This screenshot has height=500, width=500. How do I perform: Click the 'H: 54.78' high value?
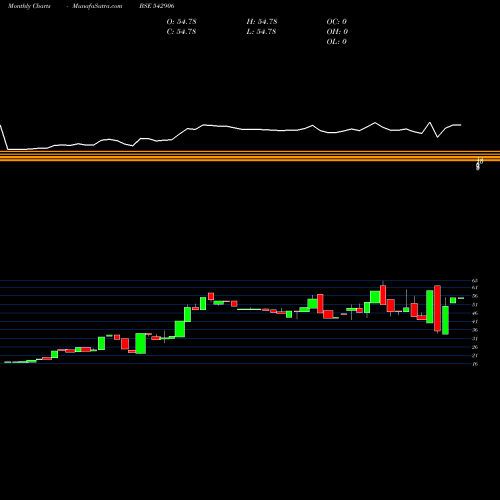pos(262,22)
